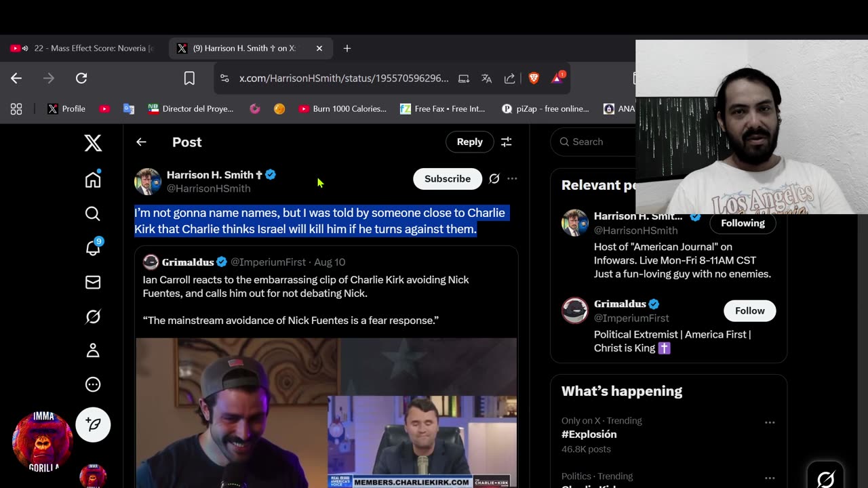Select the Harrison H. Smith on X tab
868x488 pixels.
[x=244, y=48]
